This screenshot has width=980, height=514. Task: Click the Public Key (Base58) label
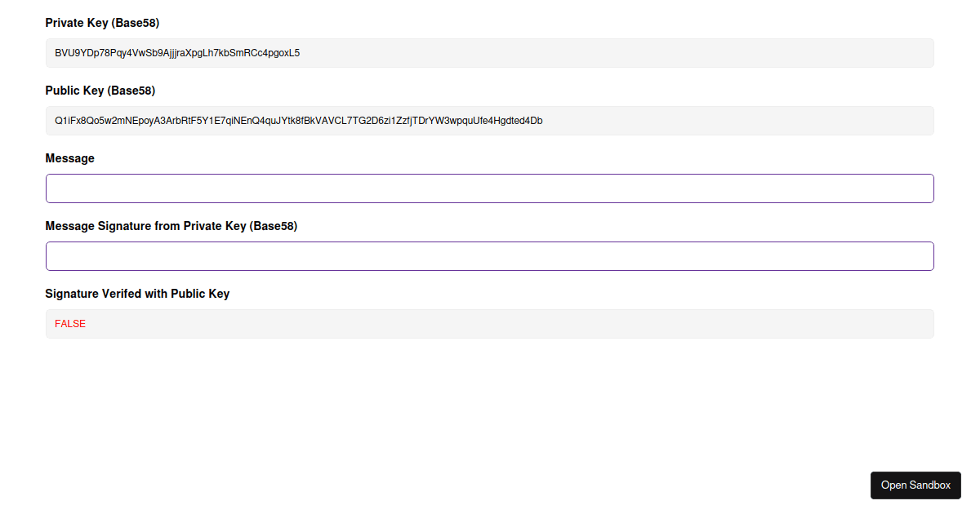pos(100,91)
